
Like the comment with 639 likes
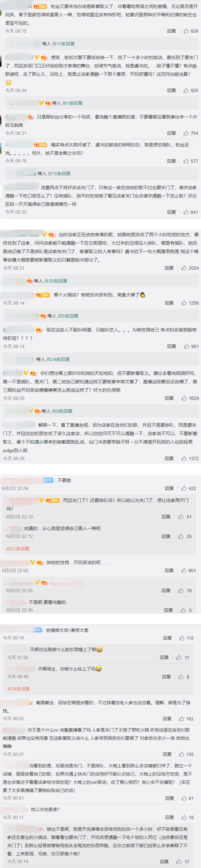click(x=186, y=31)
